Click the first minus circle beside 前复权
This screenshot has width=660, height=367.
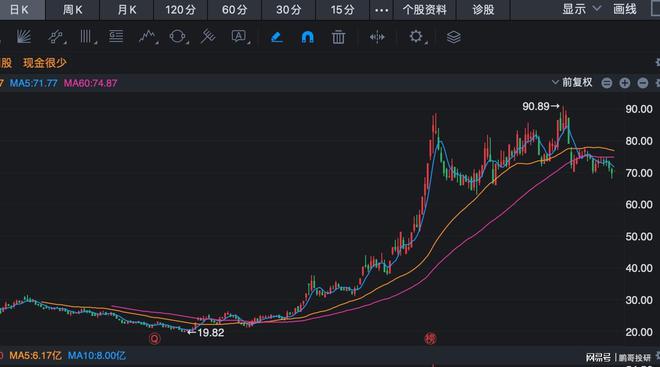tap(607, 83)
